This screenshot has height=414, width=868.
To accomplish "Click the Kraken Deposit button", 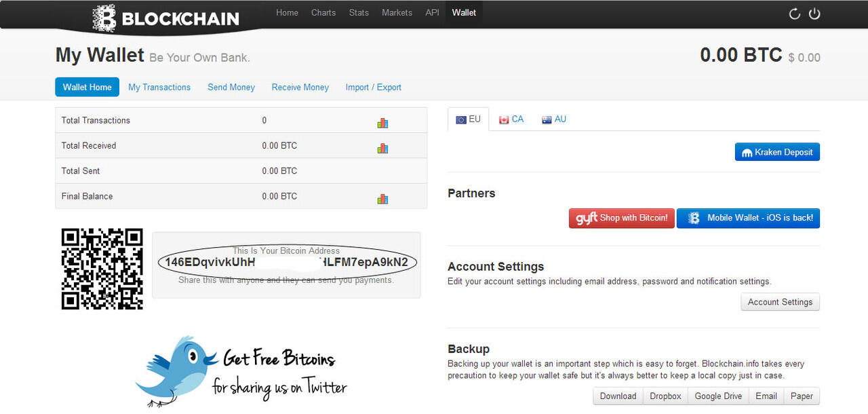I will [777, 152].
